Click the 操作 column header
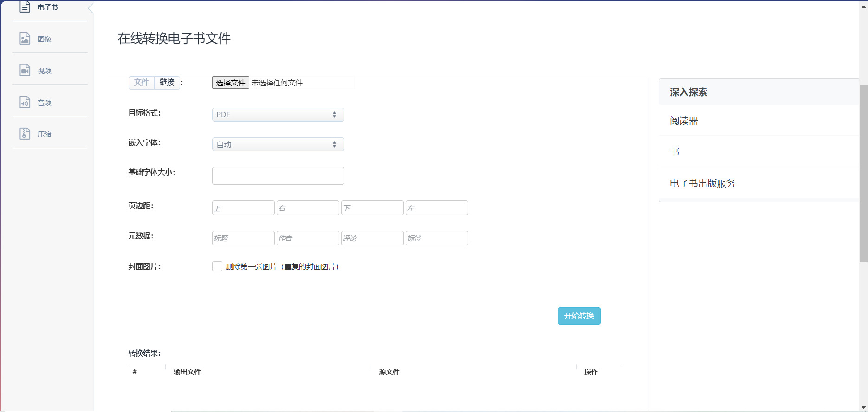868x412 pixels. tap(591, 372)
